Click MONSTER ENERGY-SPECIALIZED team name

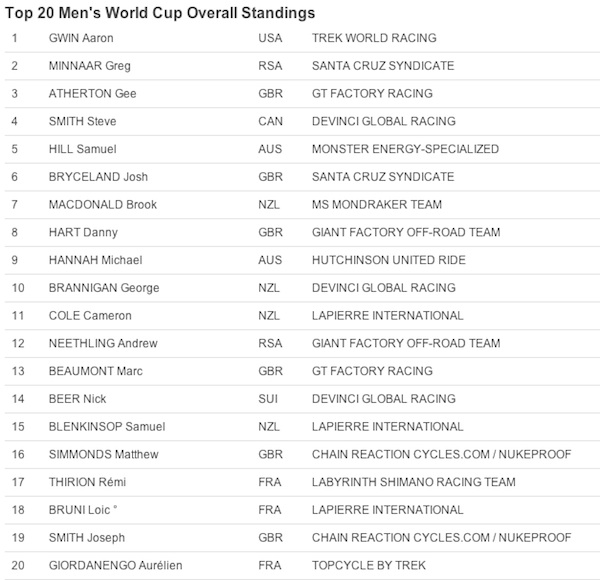(405, 149)
